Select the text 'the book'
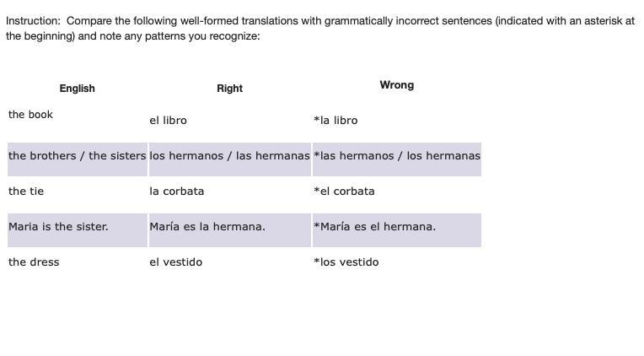Screen dimensions: 644x356 (x=30, y=114)
